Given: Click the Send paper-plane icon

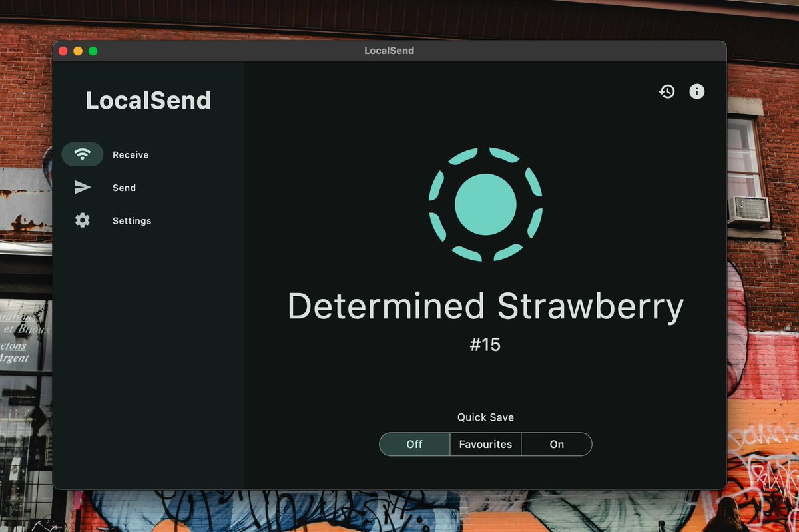Looking at the screenshot, I should tap(83, 188).
